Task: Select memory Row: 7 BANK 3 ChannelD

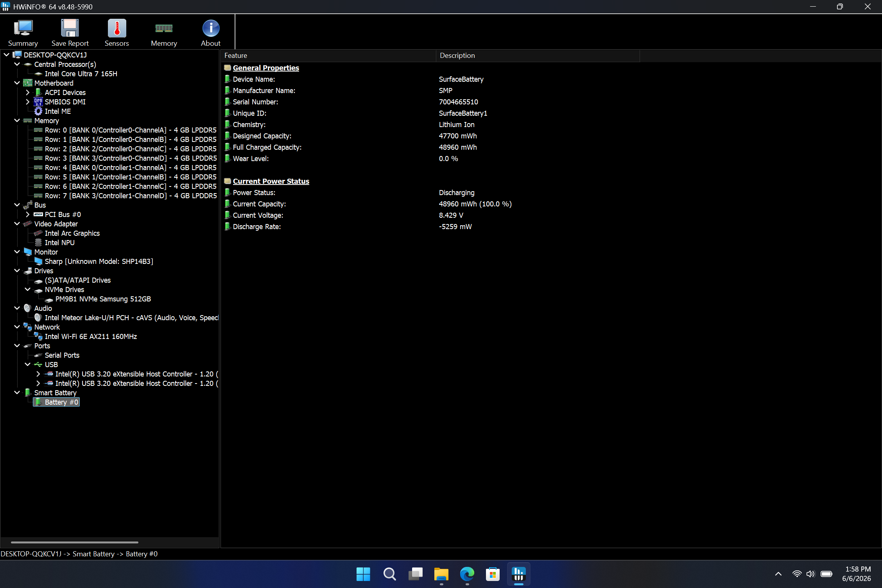Action: (x=131, y=195)
